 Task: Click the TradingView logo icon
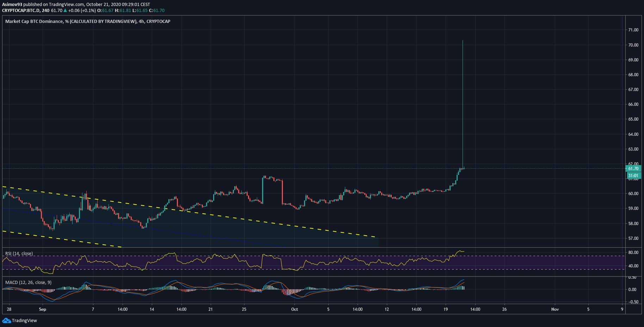(6, 320)
